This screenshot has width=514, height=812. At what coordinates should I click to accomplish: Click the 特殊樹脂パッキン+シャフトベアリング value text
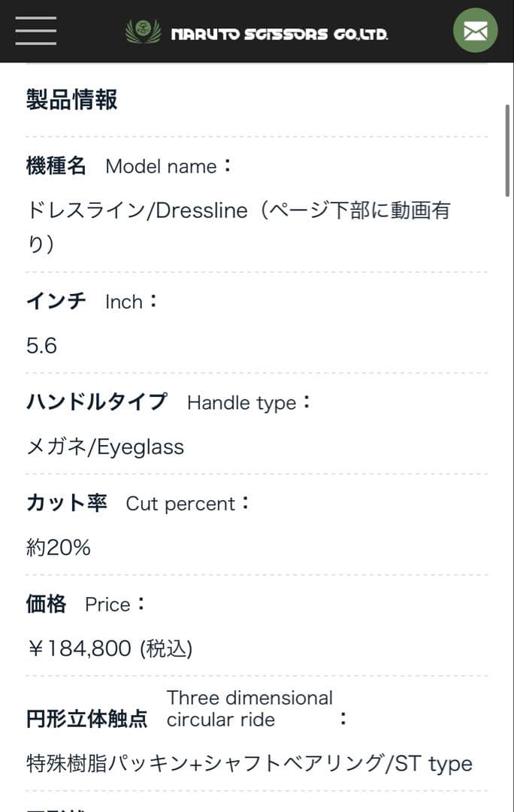click(204, 764)
